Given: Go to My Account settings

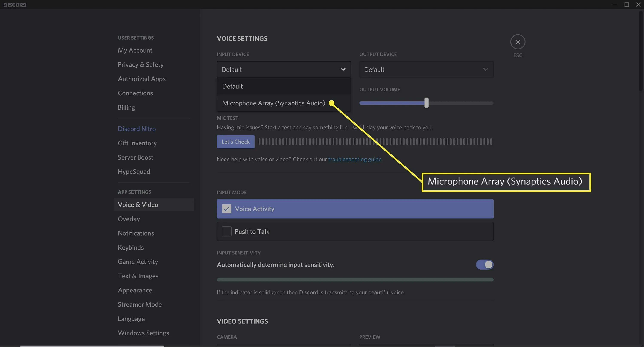Looking at the screenshot, I should coord(135,50).
